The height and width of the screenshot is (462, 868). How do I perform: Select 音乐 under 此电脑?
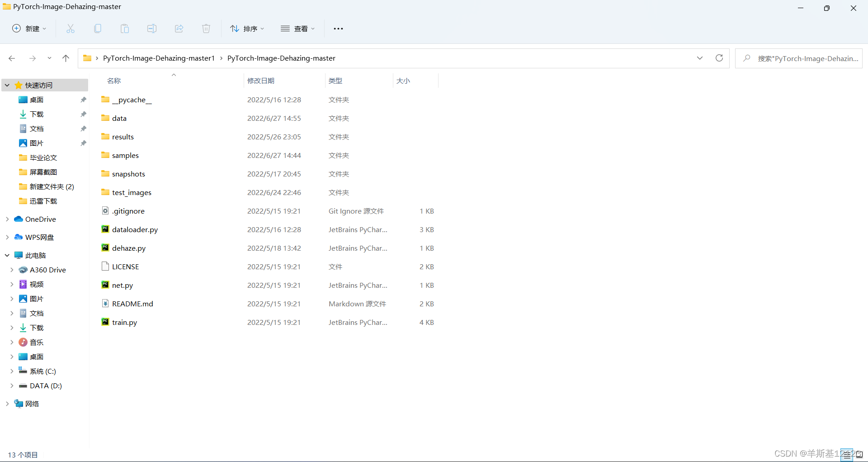click(x=37, y=342)
